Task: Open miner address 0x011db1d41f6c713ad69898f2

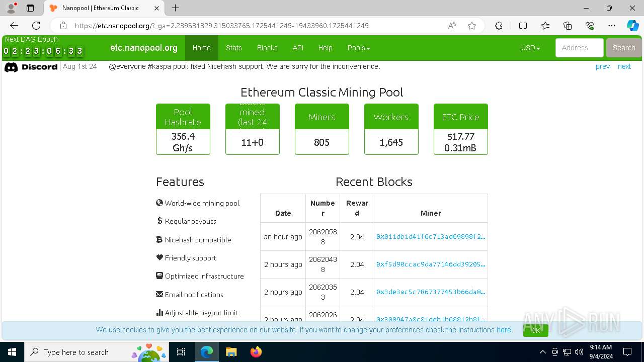Action: (x=431, y=236)
